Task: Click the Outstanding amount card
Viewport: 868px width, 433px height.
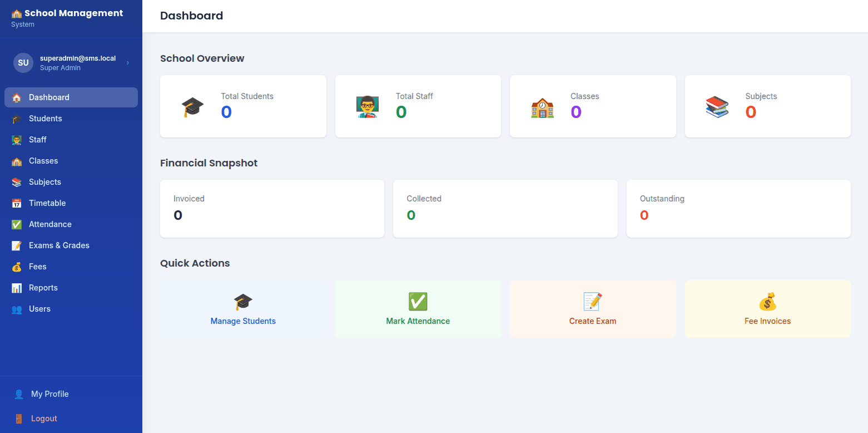Action: pyautogui.click(x=738, y=209)
